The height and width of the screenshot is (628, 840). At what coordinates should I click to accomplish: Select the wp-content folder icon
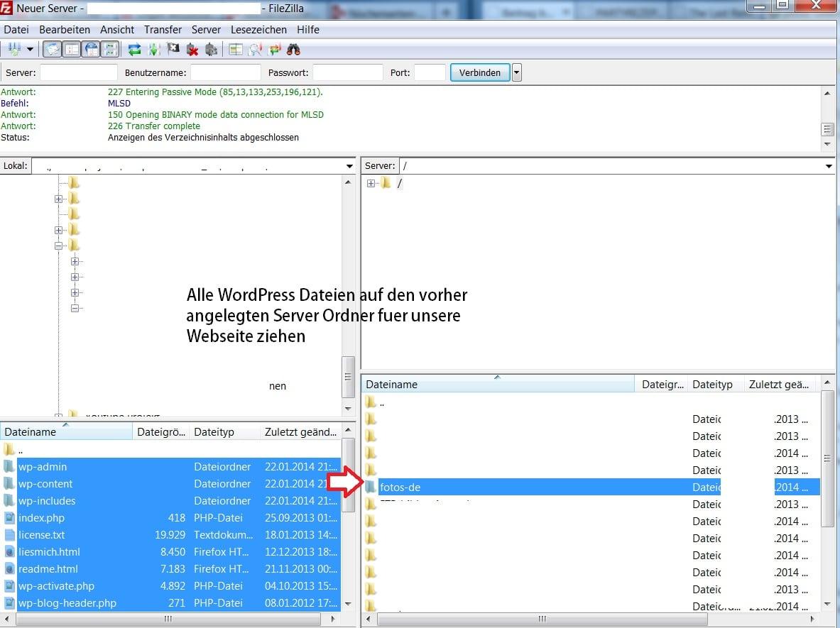(9, 483)
